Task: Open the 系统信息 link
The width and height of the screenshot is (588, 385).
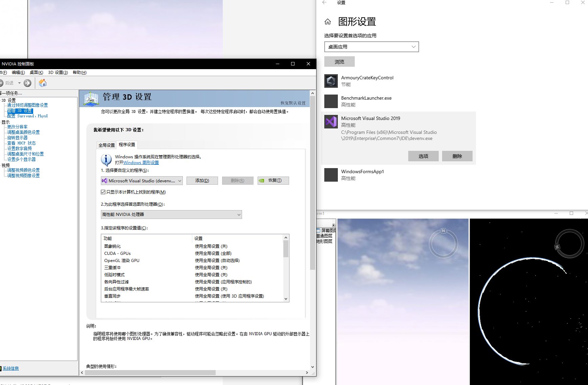Action: (x=11, y=368)
